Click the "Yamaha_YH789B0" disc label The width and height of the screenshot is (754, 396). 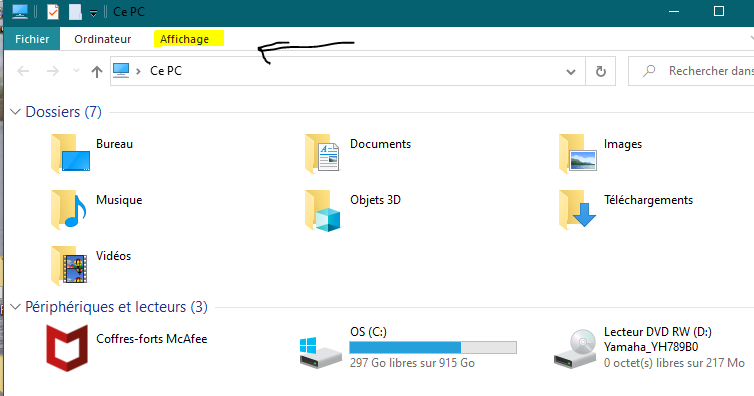click(x=651, y=347)
